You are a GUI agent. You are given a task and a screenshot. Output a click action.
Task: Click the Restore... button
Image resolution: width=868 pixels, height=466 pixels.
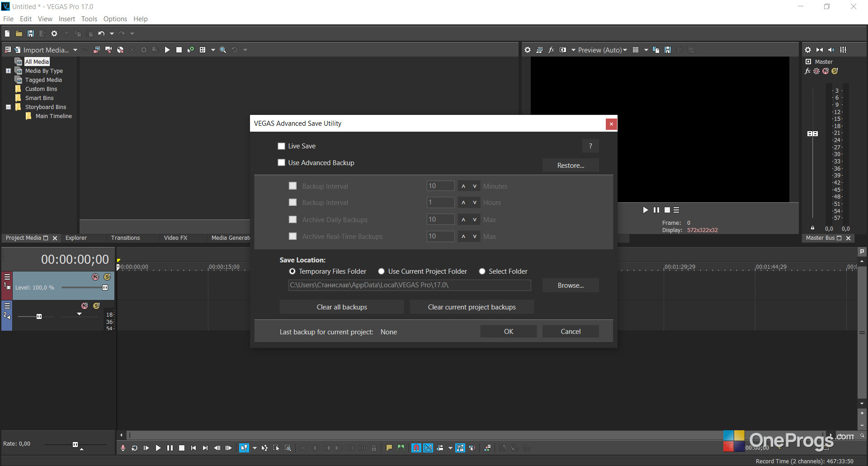(x=571, y=166)
